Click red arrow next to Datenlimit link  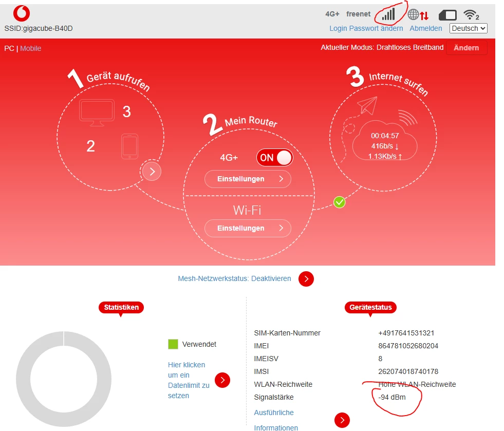(x=222, y=380)
